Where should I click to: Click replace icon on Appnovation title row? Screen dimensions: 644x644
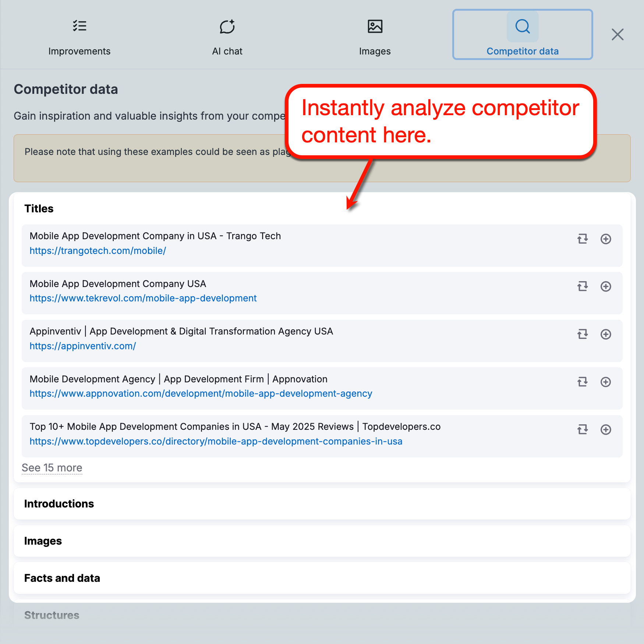pos(582,382)
